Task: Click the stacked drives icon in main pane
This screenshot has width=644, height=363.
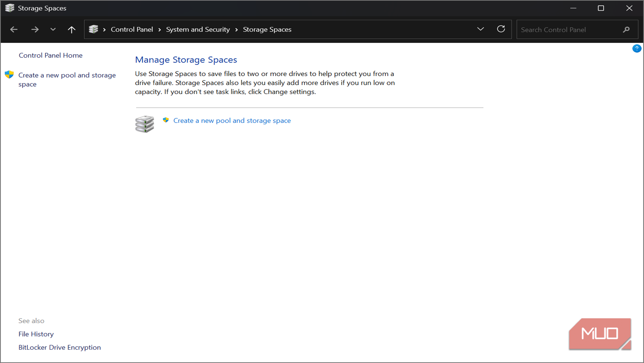Action: (145, 124)
